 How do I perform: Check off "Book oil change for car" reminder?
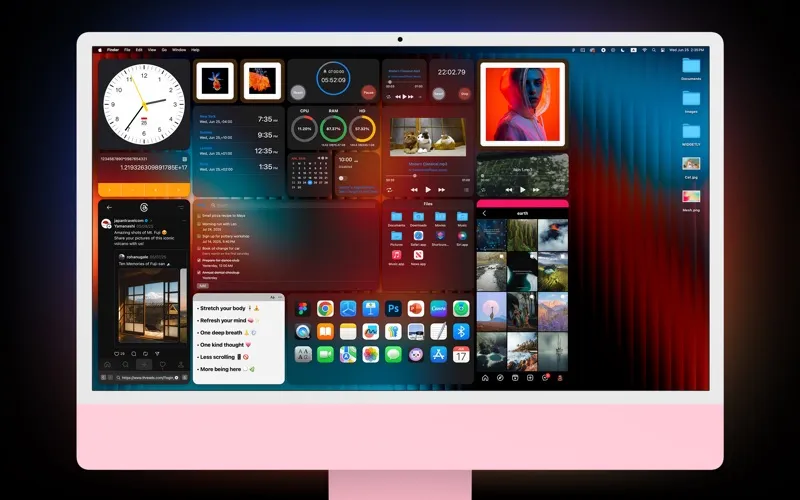point(199,248)
